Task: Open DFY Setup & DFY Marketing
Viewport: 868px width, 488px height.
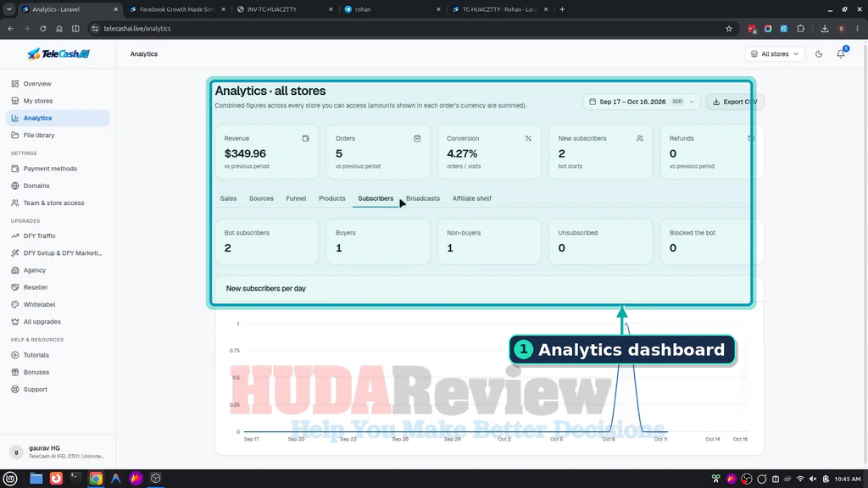Action: [x=58, y=252]
